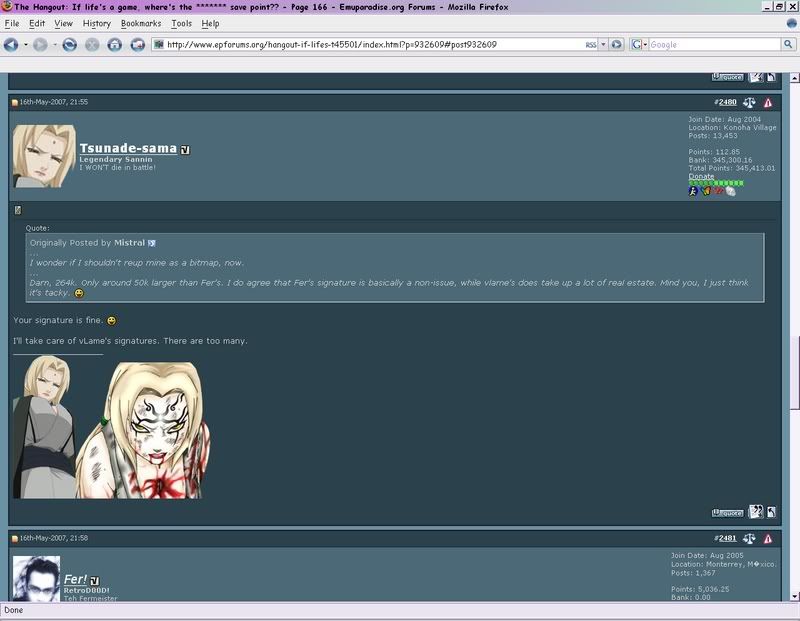Open the search engine selector dropdown
This screenshot has height=621, width=800.
[x=639, y=44]
